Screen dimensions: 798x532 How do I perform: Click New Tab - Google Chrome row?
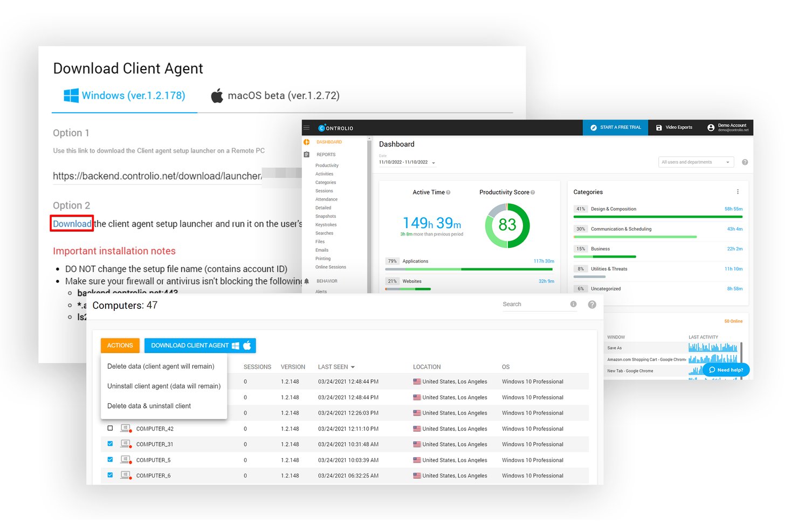pos(630,371)
